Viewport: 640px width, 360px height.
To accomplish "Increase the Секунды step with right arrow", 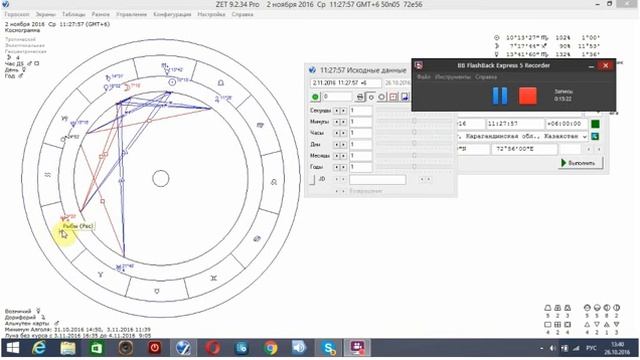I will [344, 111].
